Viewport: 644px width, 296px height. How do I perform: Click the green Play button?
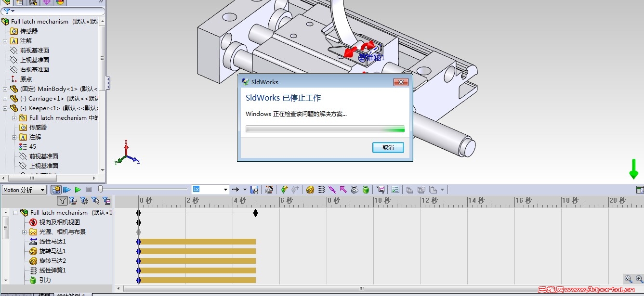coord(78,190)
